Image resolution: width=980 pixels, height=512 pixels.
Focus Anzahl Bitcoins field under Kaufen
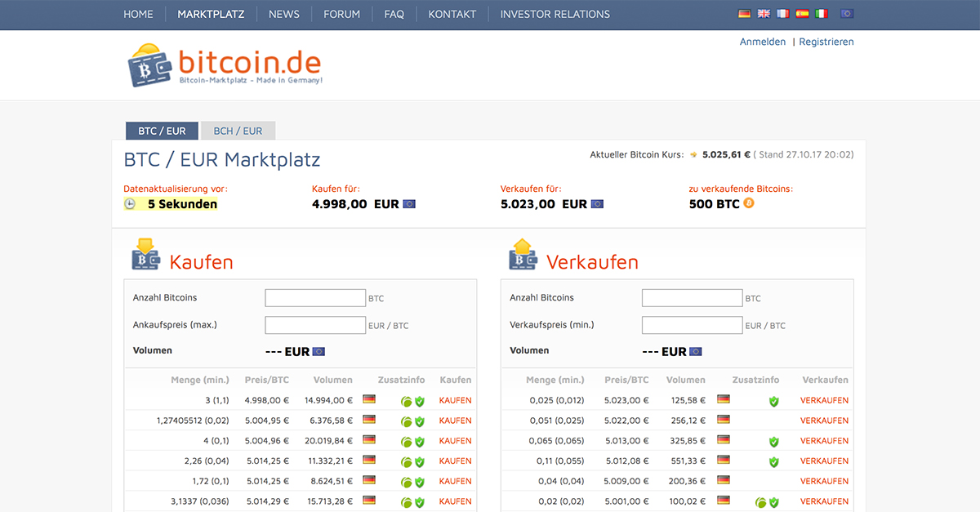point(315,298)
